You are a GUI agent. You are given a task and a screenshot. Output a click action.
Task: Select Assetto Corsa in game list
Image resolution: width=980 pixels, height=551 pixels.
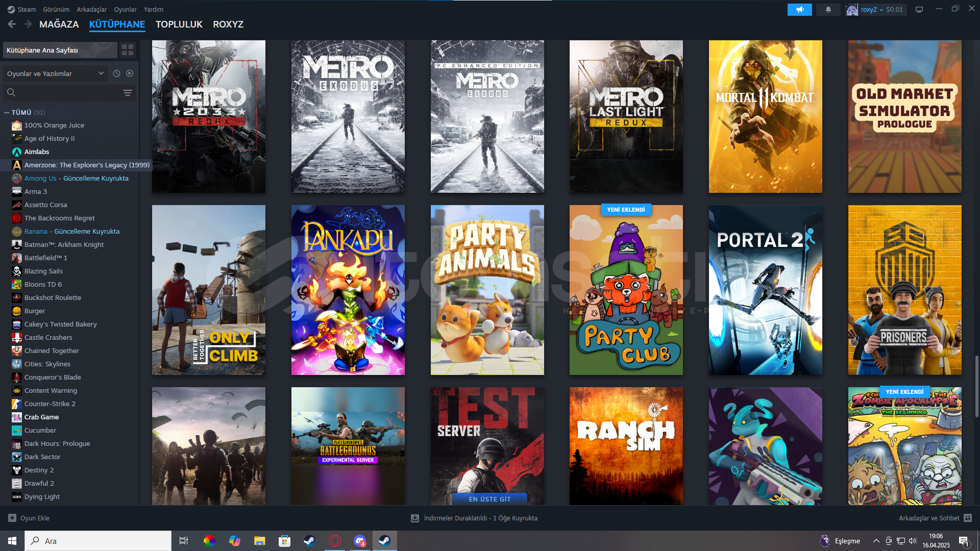pyautogui.click(x=46, y=205)
